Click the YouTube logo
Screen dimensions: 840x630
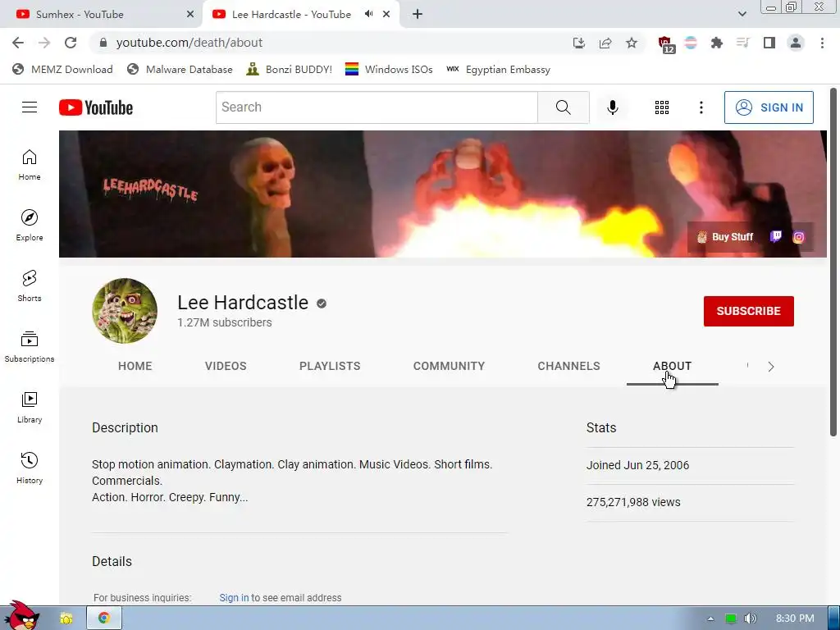tap(96, 107)
